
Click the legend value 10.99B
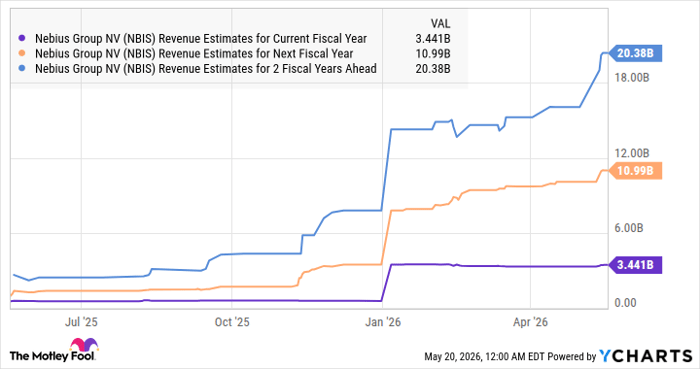point(433,54)
